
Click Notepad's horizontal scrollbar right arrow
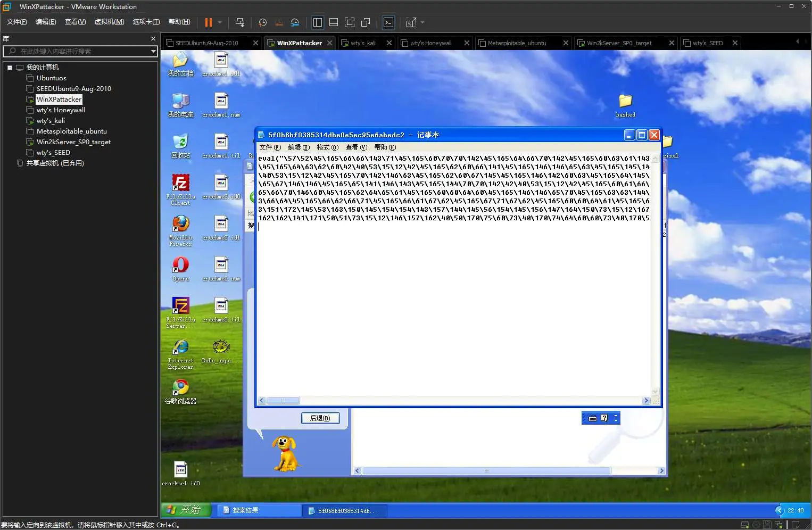tap(646, 401)
